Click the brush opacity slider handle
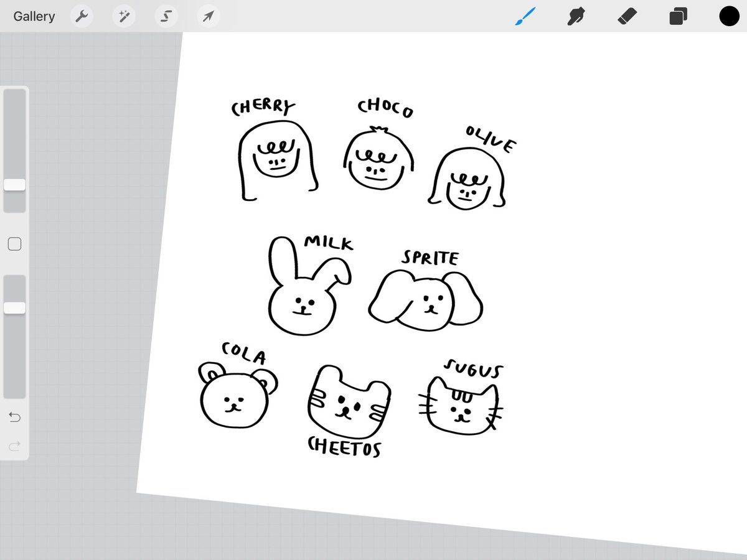Screen dimensions: 747x560 14,308
